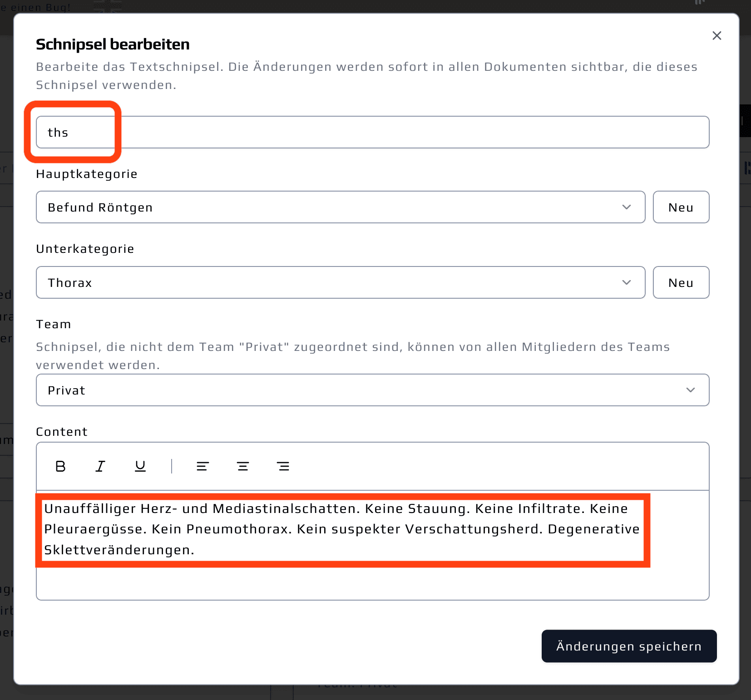Align the content text to the left

click(x=203, y=466)
